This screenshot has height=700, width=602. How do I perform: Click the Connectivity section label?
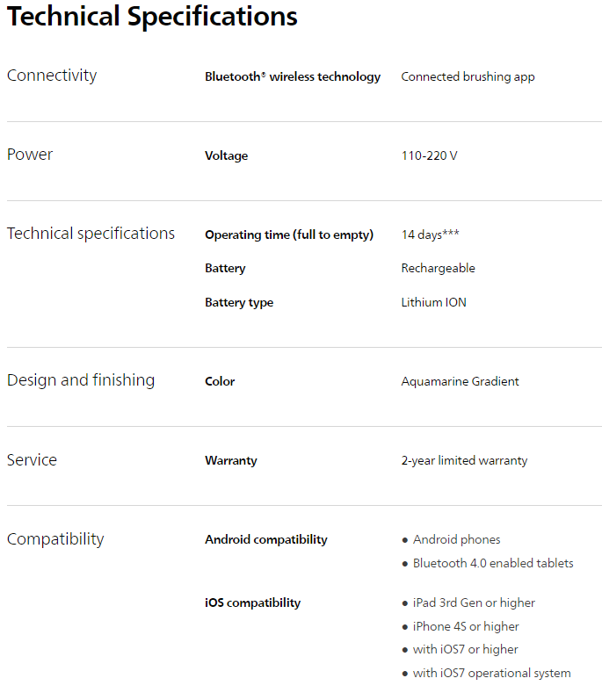52,76
